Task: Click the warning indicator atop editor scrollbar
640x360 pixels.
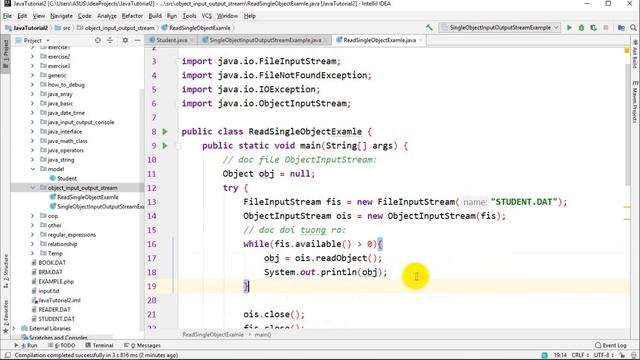Action: tap(627, 51)
